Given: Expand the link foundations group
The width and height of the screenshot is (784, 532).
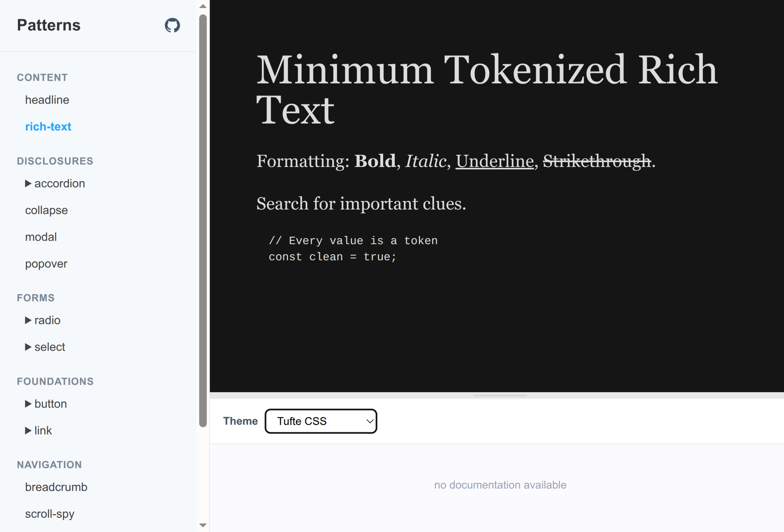Looking at the screenshot, I should [38, 430].
